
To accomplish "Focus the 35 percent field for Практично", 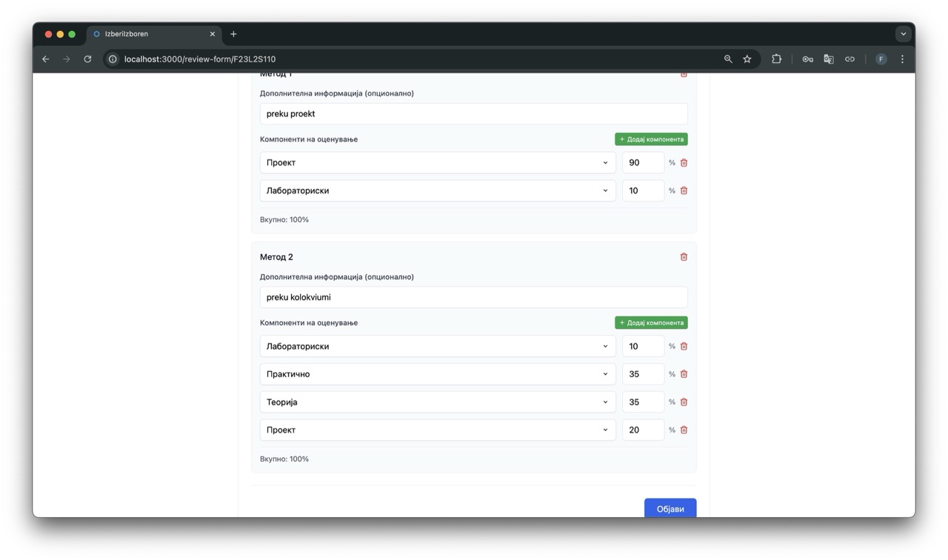I will coord(642,374).
